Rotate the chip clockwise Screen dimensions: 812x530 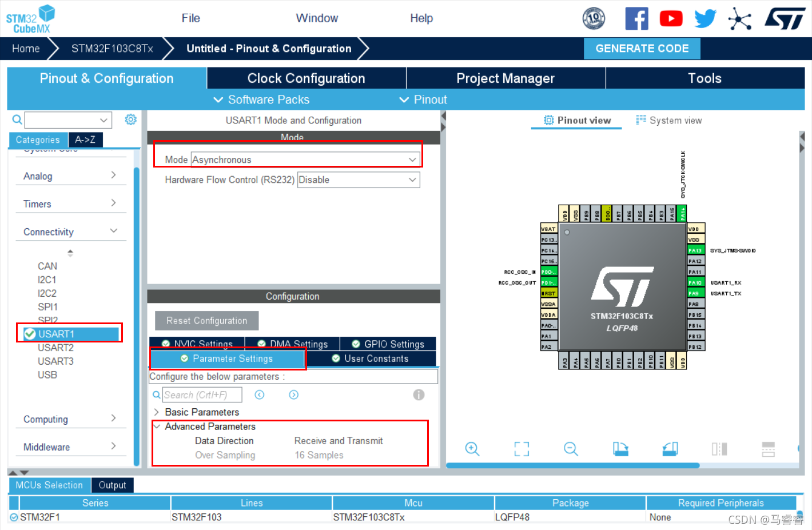[620, 449]
